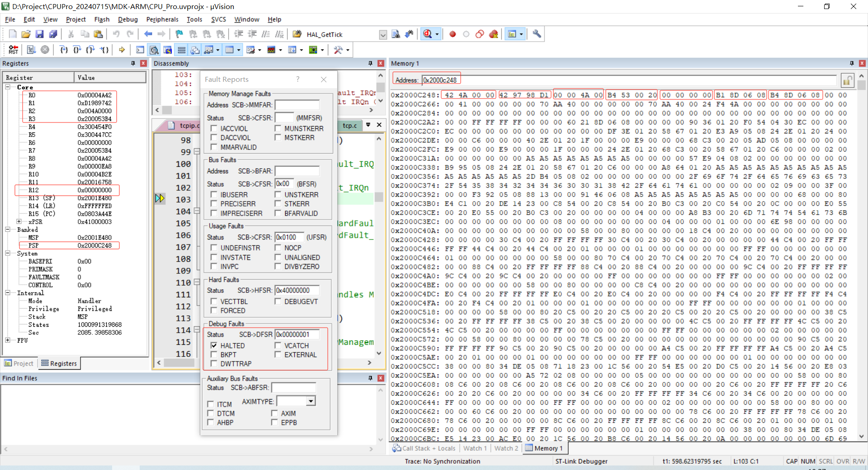Check the DWTTRAP checkbox
This screenshot has height=470, width=868.
(x=214, y=364)
